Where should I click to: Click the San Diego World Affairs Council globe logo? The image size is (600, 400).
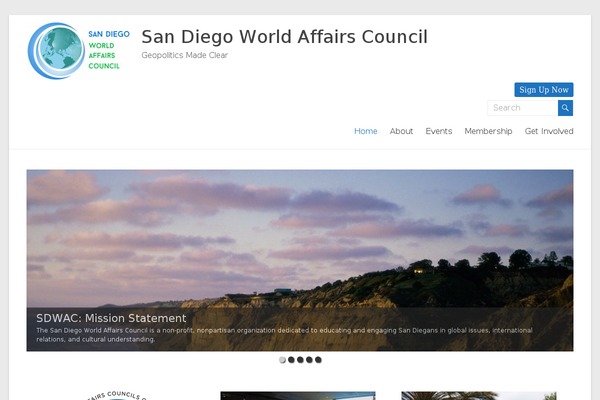coord(79,51)
